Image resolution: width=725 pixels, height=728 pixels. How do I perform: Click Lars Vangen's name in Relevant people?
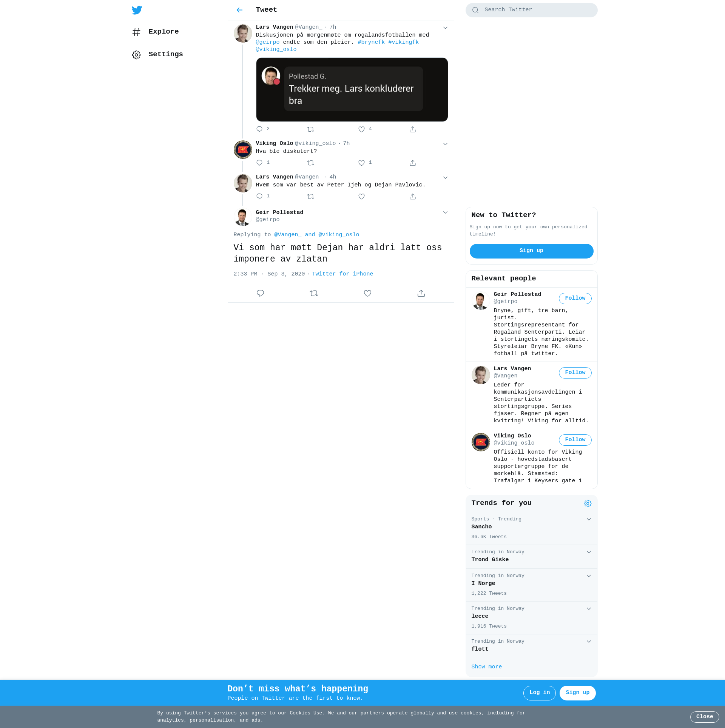[512, 369]
